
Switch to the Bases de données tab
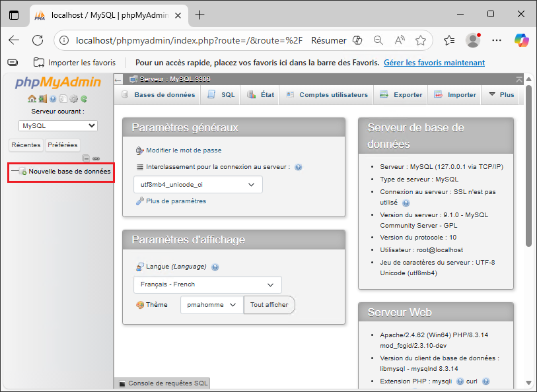pyautogui.click(x=158, y=94)
